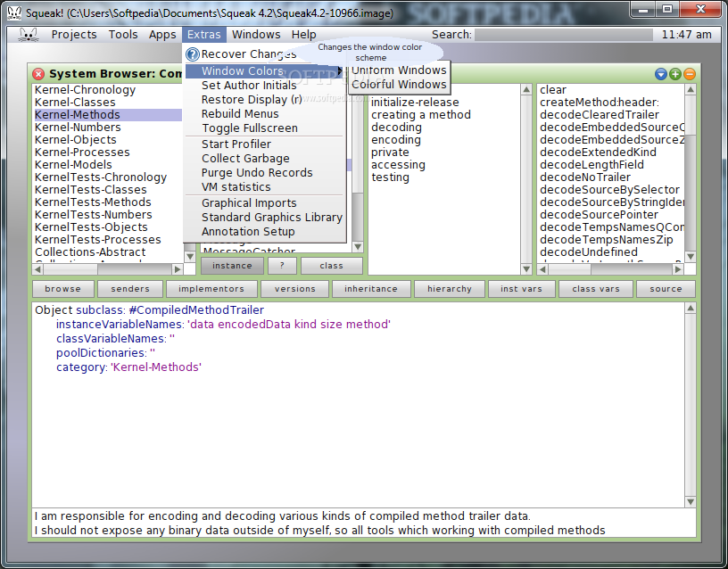Expand System Browser with green plus icon
Viewport: 728px width, 569px height.
(x=675, y=74)
